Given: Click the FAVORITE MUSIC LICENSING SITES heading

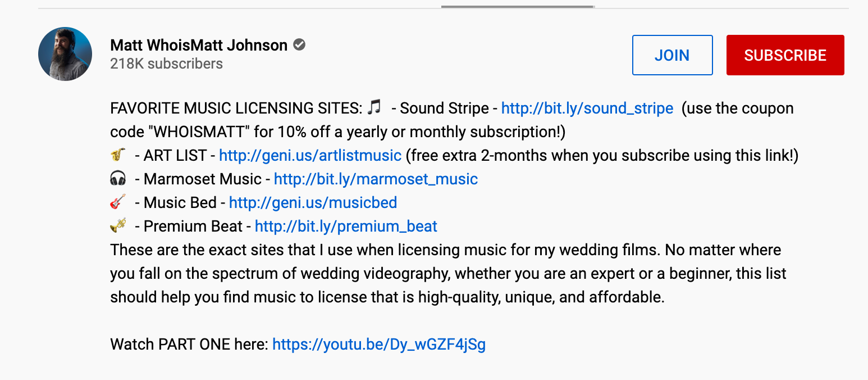Looking at the screenshot, I should click(x=236, y=108).
